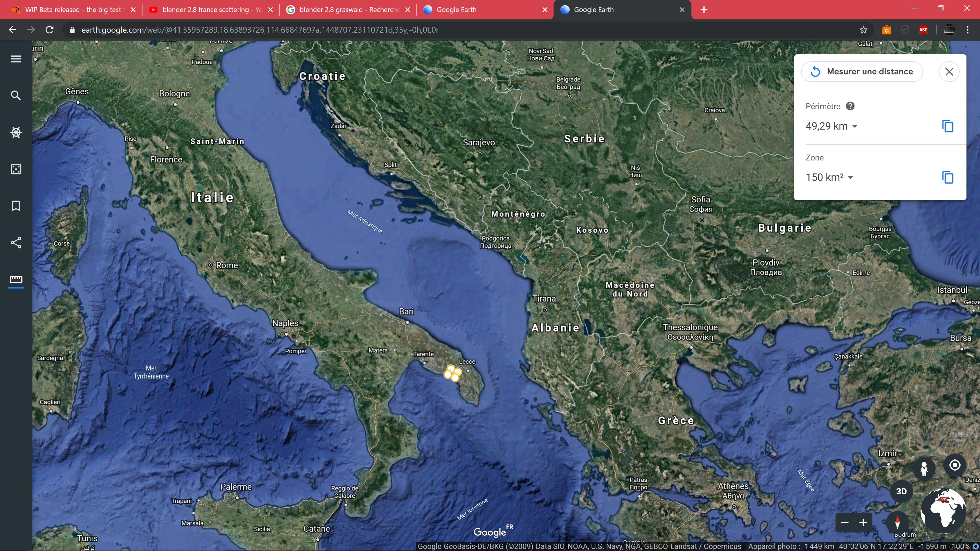This screenshot has height=551, width=980.
Task: Open Projects bookmark icon
Action: 16,206
